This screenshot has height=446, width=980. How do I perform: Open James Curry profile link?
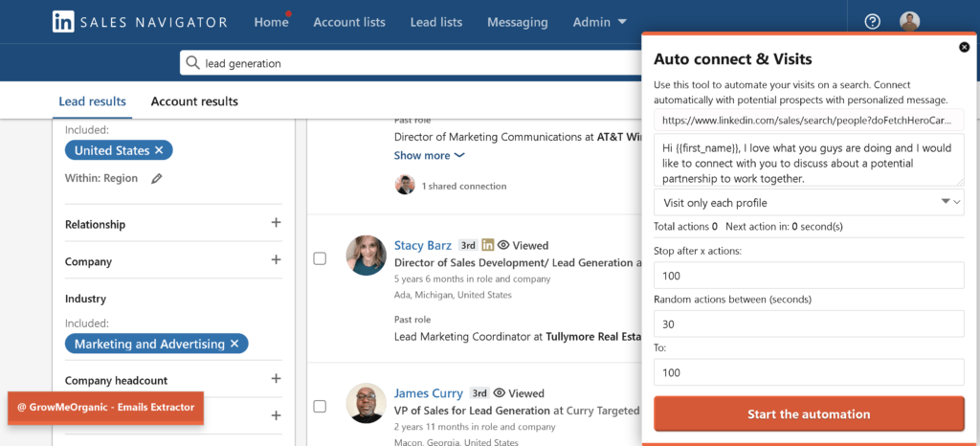(x=428, y=393)
